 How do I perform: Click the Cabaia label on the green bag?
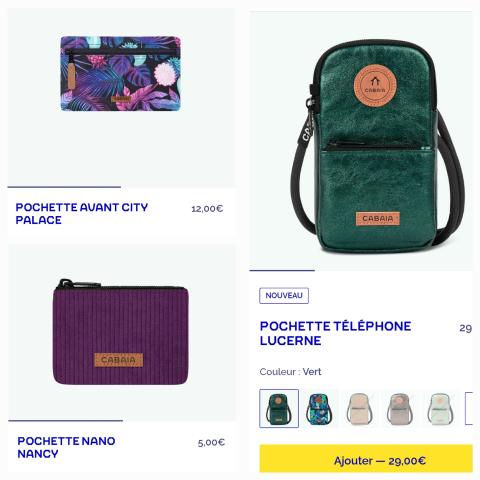click(x=378, y=219)
